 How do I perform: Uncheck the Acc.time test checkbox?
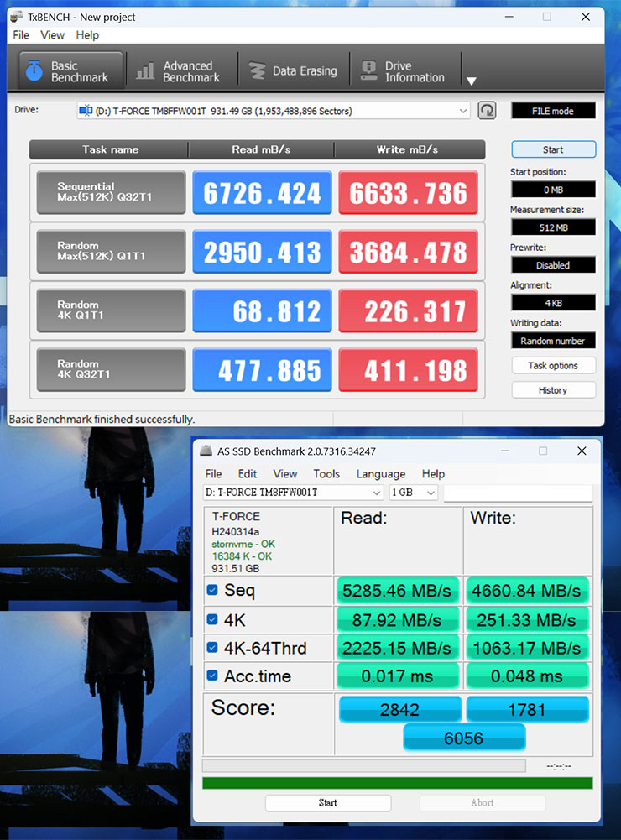point(212,675)
